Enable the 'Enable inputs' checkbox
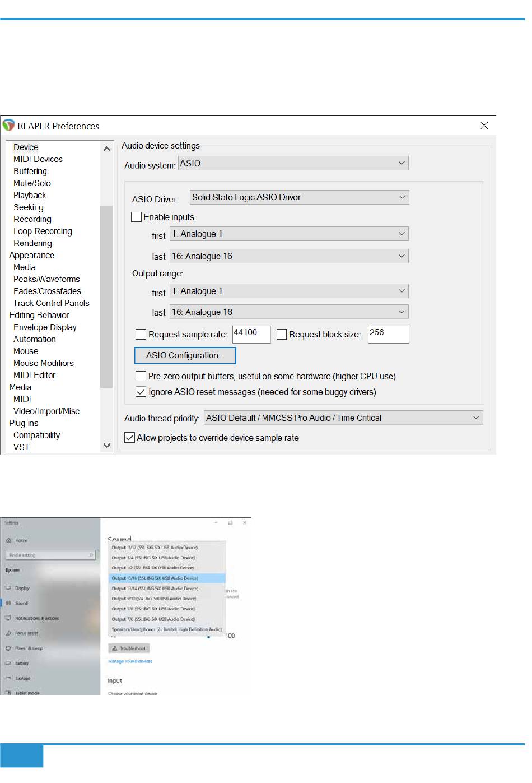Viewport: 532px width, 783px height. (136, 217)
